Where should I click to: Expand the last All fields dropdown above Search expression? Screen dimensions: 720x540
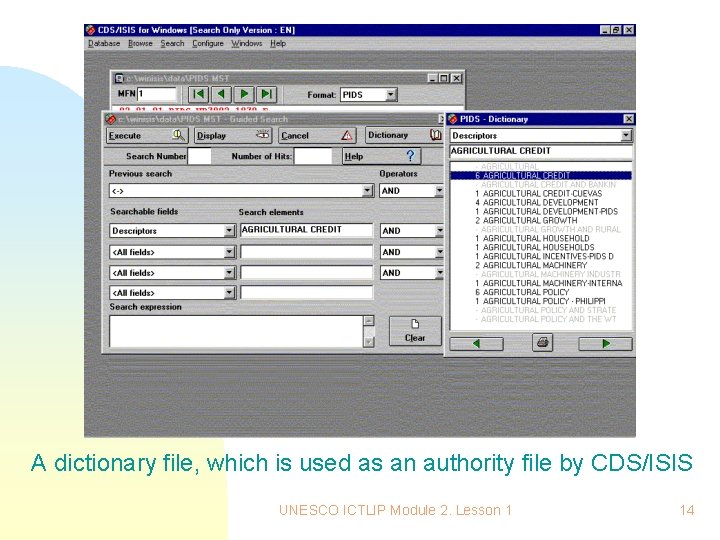click(x=230, y=292)
